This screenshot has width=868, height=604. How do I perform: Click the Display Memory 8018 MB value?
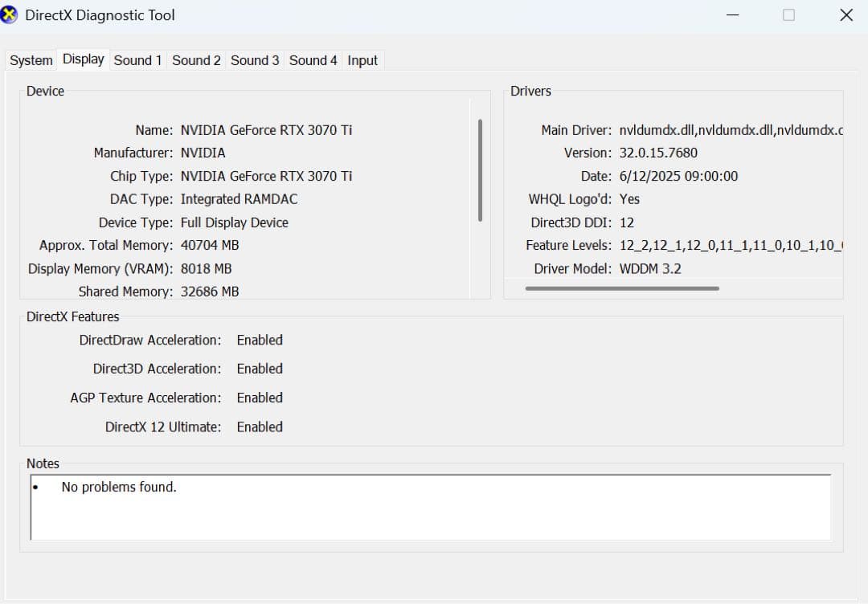206,269
